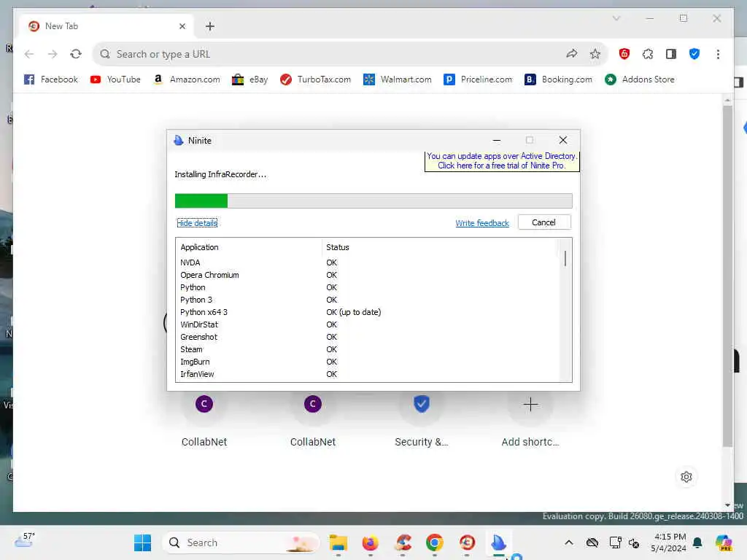
Task: Open the TurboTax.com bookmark
Action: coord(315,79)
